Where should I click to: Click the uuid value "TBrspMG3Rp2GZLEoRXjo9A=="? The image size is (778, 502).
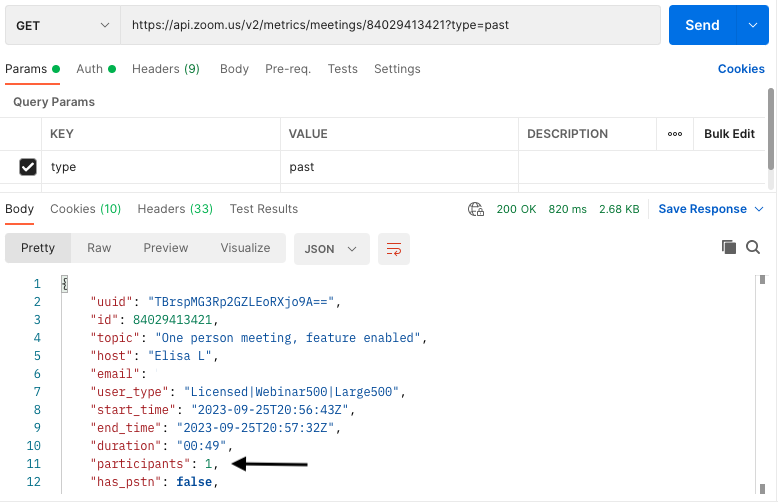coord(241,302)
